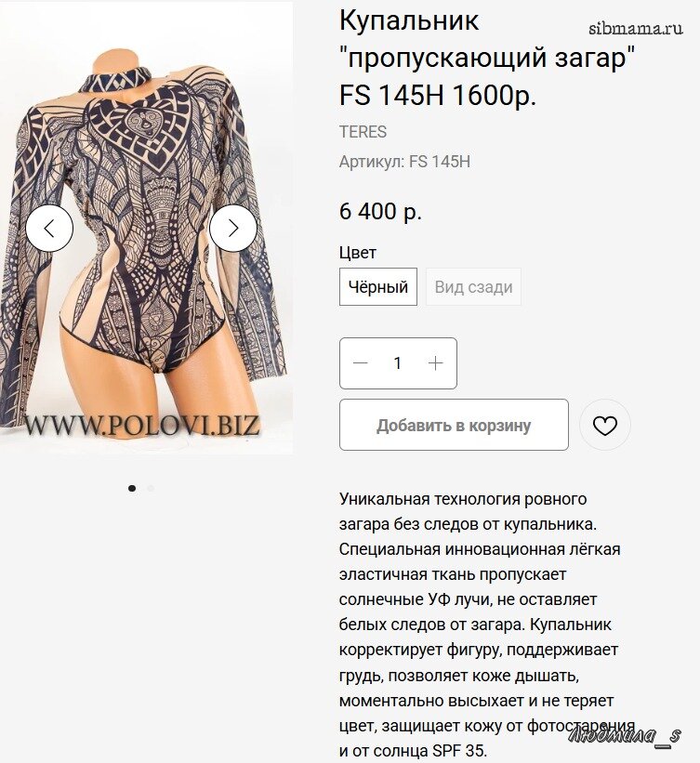Click the Цвет label

pos(358,253)
